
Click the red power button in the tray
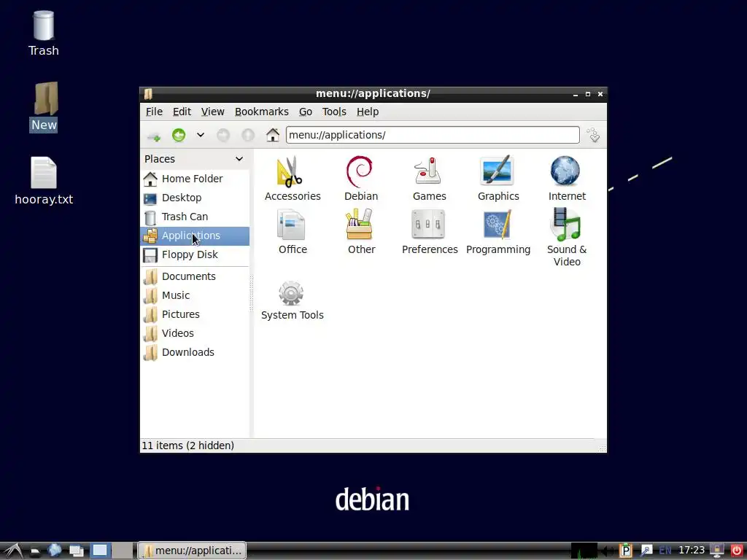tap(737, 551)
